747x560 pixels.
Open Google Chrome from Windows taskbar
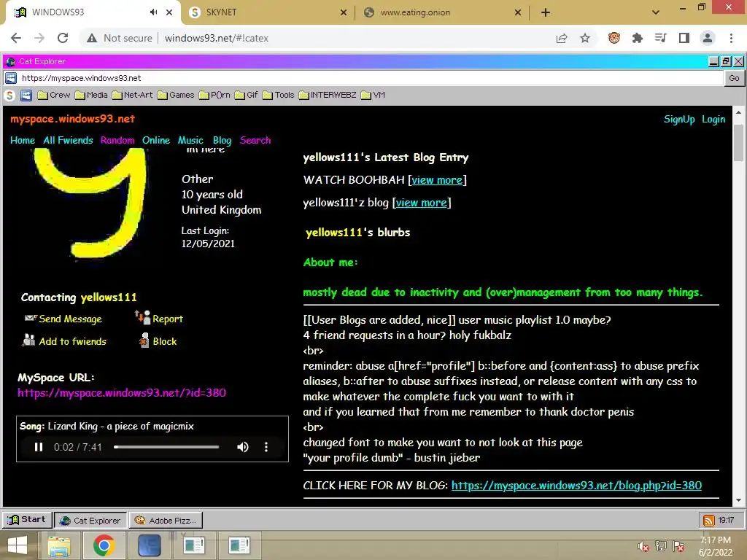pos(104,545)
